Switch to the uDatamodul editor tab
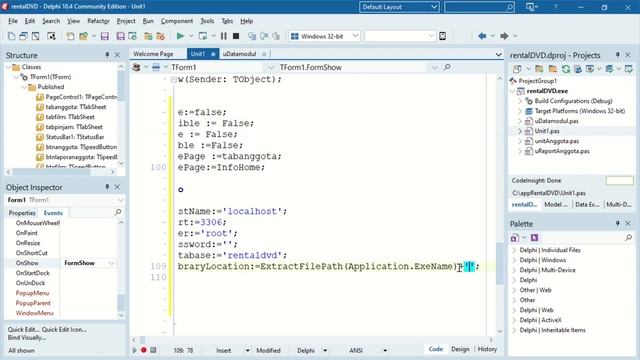Viewport: 640px width, 360px height. pyautogui.click(x=240, y=54)
